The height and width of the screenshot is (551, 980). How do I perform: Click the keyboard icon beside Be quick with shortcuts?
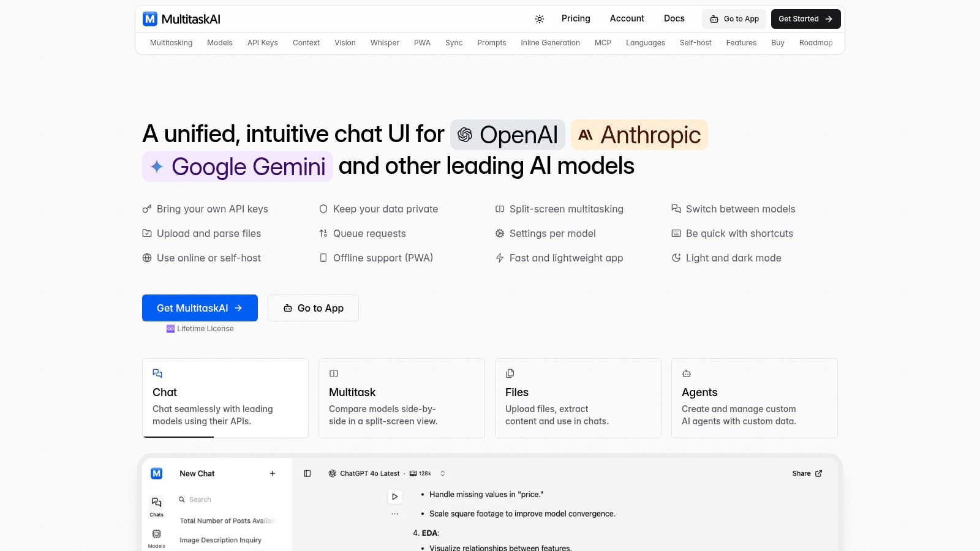pos(676,233)
